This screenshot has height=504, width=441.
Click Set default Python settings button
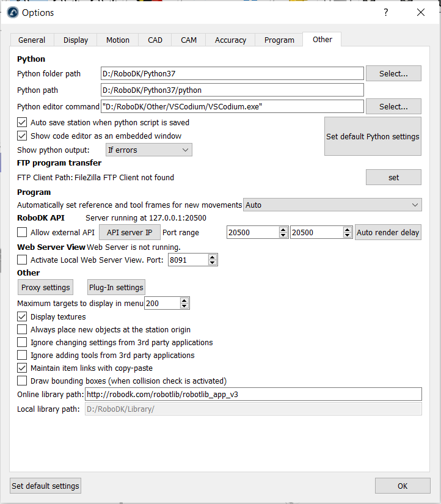373,136
